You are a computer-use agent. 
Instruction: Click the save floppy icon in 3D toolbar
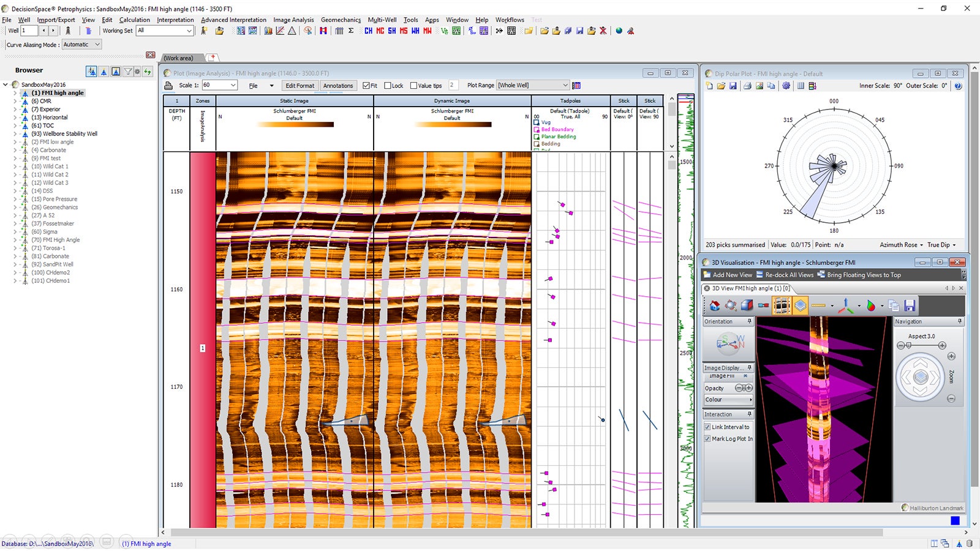(x=910, y=305)
